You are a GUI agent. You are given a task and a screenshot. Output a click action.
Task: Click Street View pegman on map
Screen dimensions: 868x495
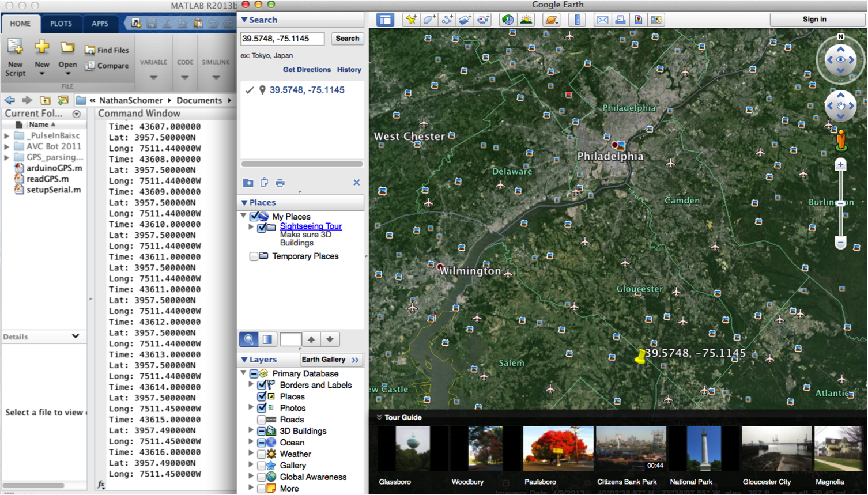(x=841, y=141)
